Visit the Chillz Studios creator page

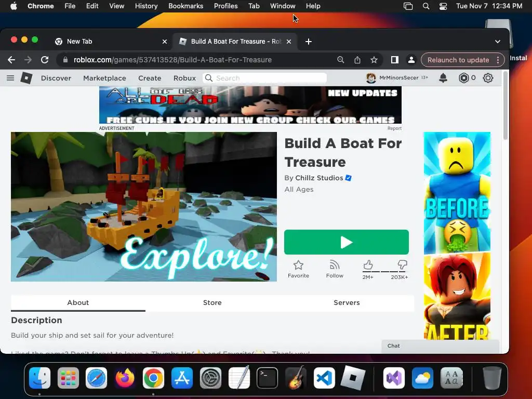click(319, 178)
